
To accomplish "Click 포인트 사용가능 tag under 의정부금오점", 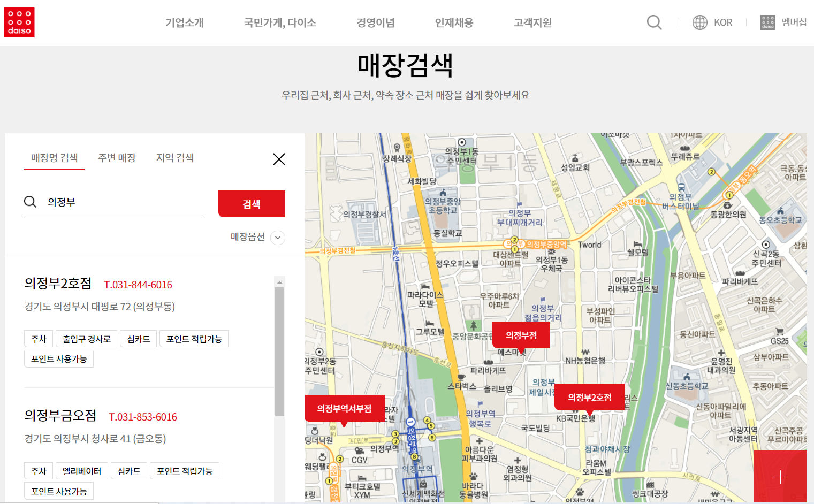I will click(x=59, y=491).
